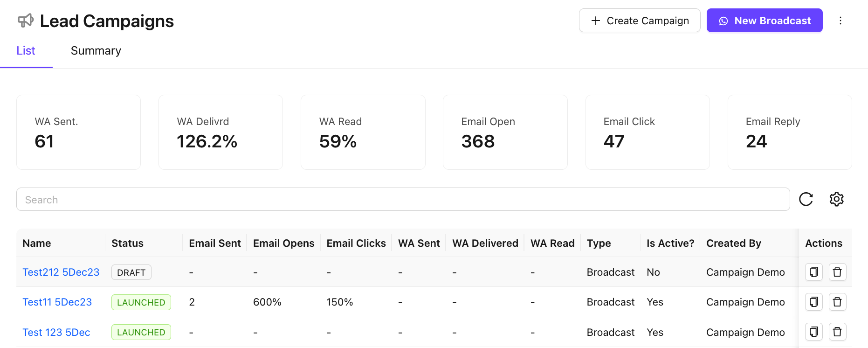This screenshot has height=348, width=868.
Task: Focus the campaign Search field
Action: [403, 200]
